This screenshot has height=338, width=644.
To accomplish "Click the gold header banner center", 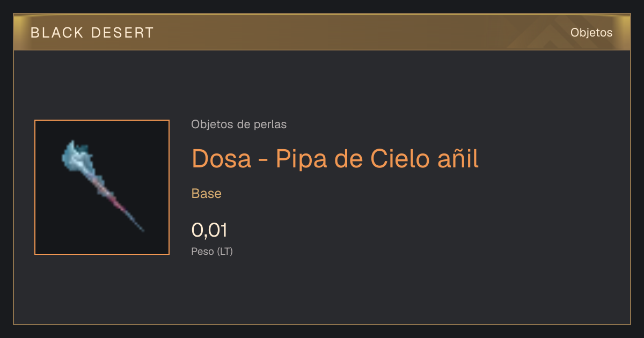I will click(x=322, y=32).
